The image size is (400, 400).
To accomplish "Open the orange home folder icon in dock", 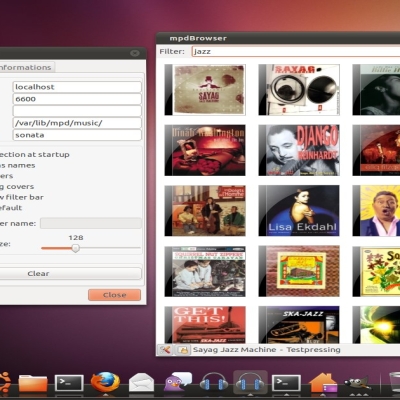I will point(323,383).
